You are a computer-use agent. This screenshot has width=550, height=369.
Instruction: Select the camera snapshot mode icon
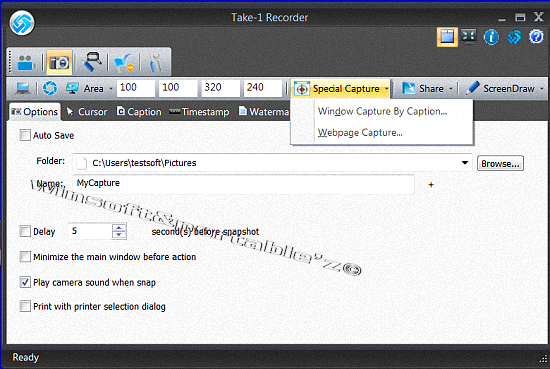59,62
